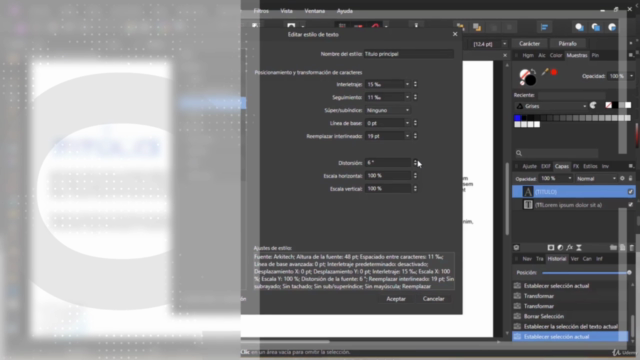
Task: Open the font size 12,4 pt dropdown
Action: (504, 44)
